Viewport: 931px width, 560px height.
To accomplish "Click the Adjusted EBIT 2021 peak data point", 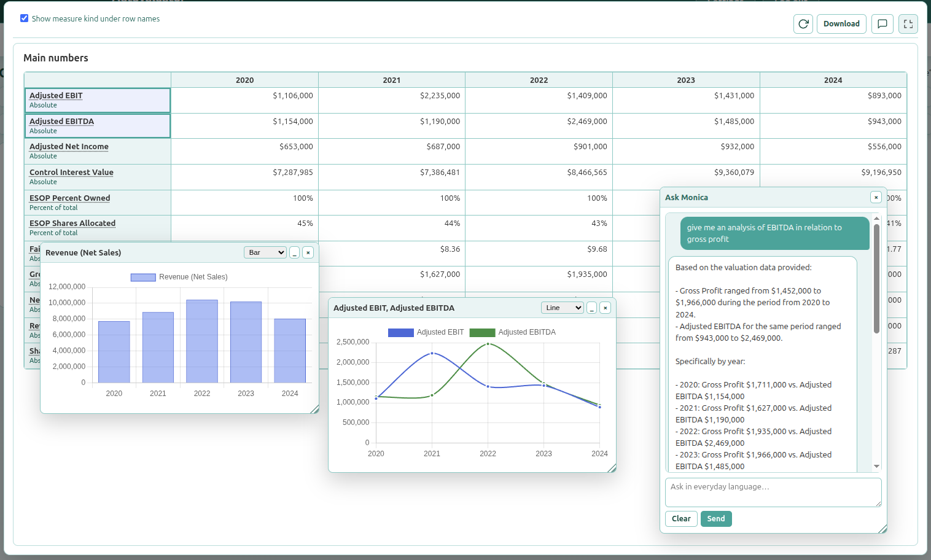I will [432, 353].
